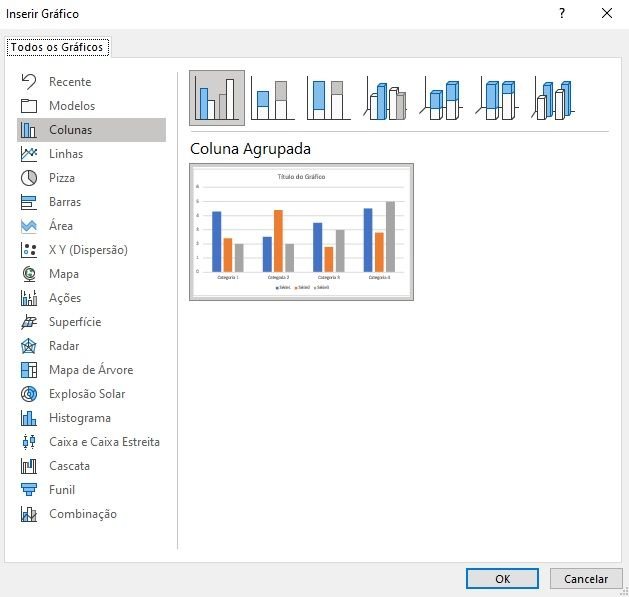The width and height of the screenshot is (629, 597).
Task: Open the dialog help question mark
Action: pyautogui.click(x=562, y=14)
